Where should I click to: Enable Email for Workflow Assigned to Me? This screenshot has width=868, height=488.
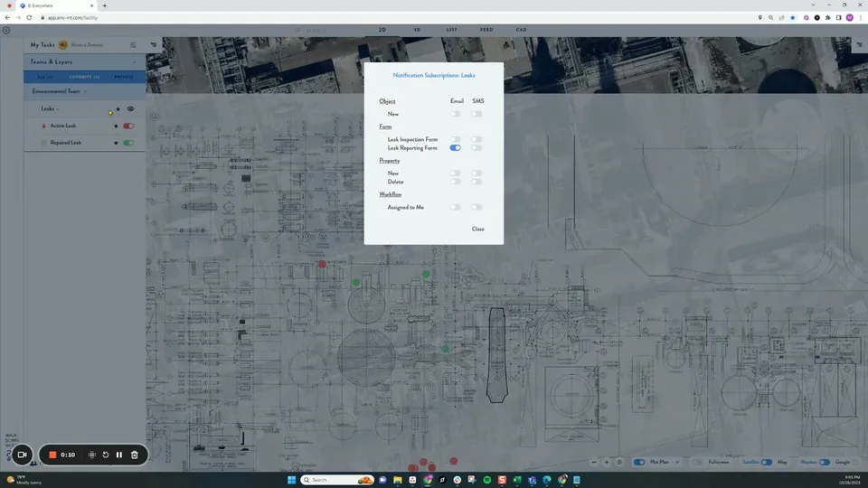[455, 207]
